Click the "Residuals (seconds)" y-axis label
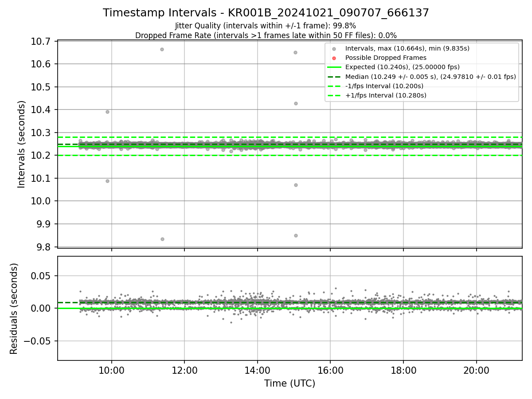Viewport: 532px width, 399px height. pyautogui.click(x=14, y=309)
